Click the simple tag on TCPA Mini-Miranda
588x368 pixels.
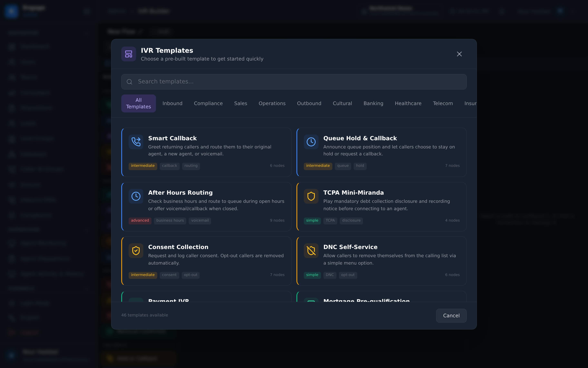tap(312, 221)
